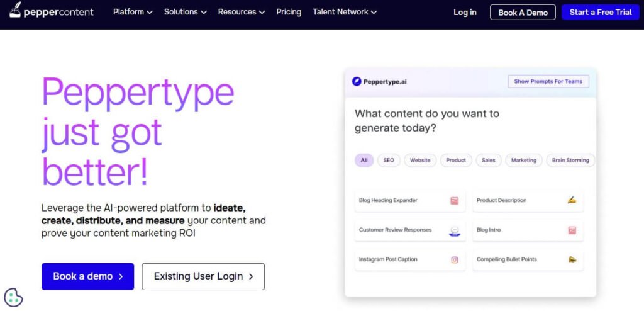The width and height of the screenshot is (644, 311).
Task: Open Customer Review Responses card
Action: click(x=410, y=230)
